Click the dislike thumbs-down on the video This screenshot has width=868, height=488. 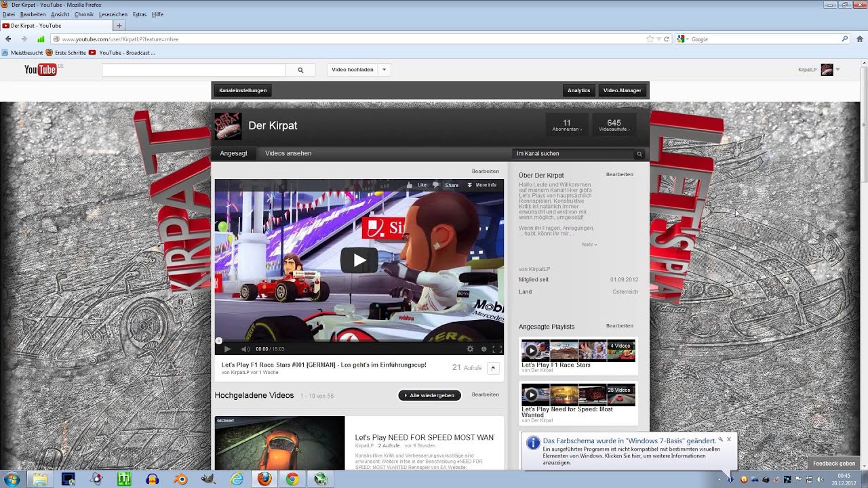[x=435, y=185]
